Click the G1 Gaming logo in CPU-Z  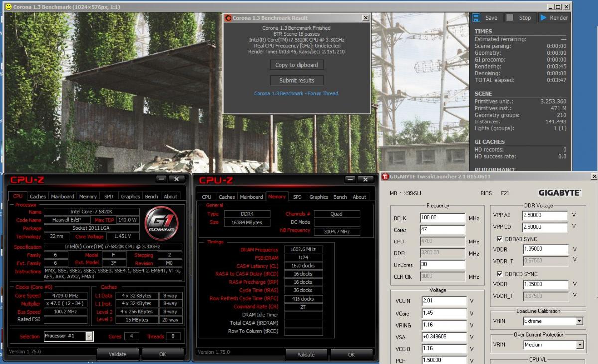(x=161, y=223)
